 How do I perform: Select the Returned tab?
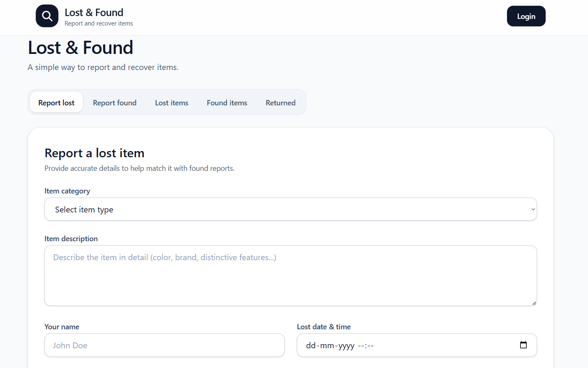pos(280,103)
